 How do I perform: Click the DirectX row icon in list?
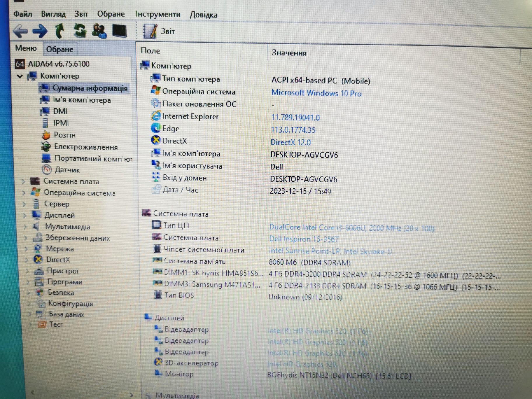click(x=156, y=140)
